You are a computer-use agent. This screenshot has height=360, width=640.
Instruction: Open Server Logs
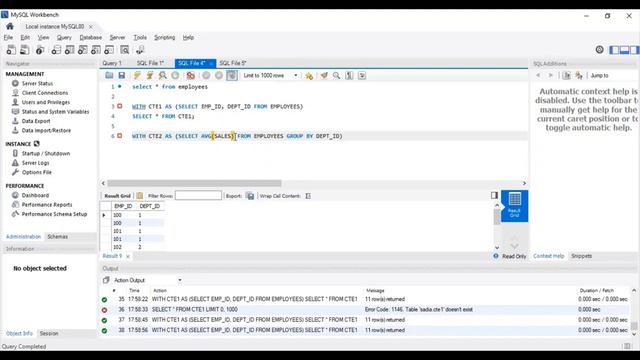pos(36,163)
